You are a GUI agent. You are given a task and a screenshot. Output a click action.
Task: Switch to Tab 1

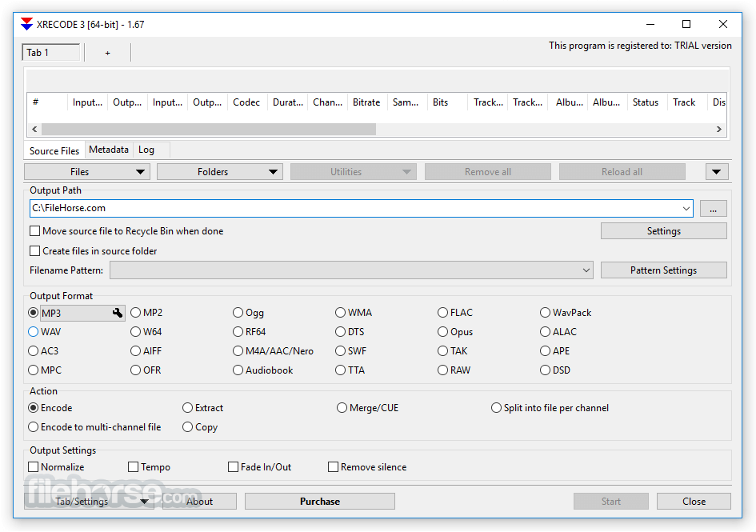(x=50, y=53)
